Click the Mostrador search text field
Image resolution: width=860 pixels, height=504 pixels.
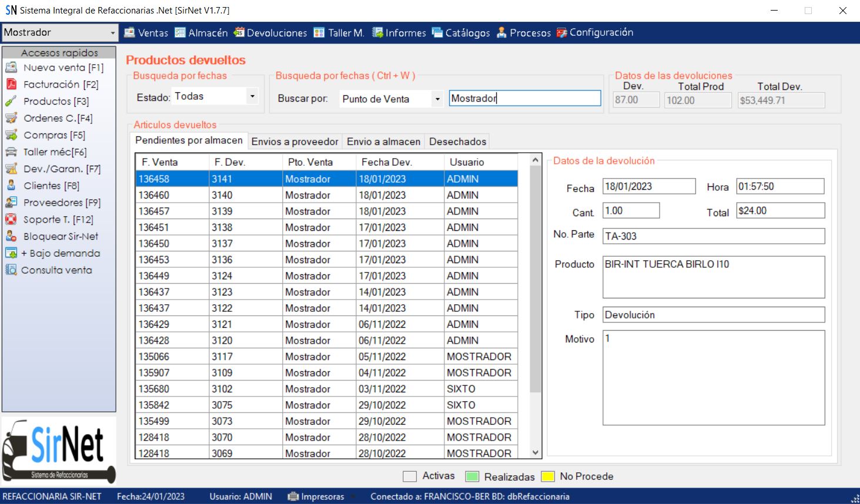click(525, 98)
